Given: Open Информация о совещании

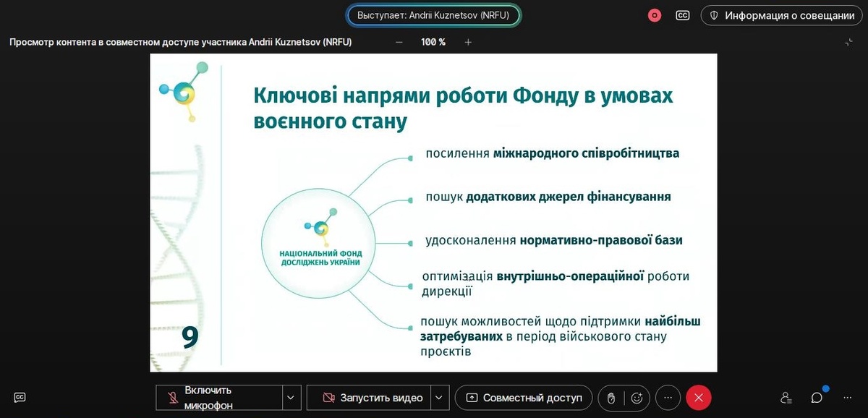Looking at the screenshot, I should point(781,15).
